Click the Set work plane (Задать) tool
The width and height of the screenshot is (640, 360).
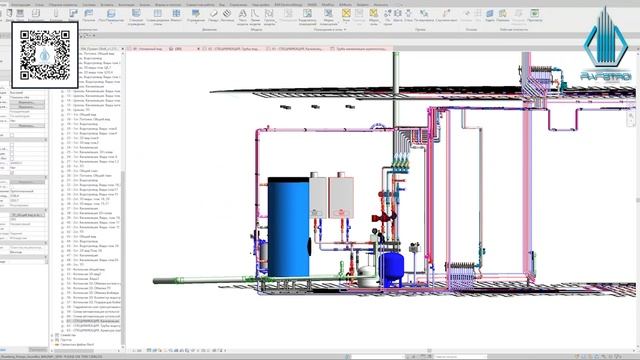pos(489,16)
